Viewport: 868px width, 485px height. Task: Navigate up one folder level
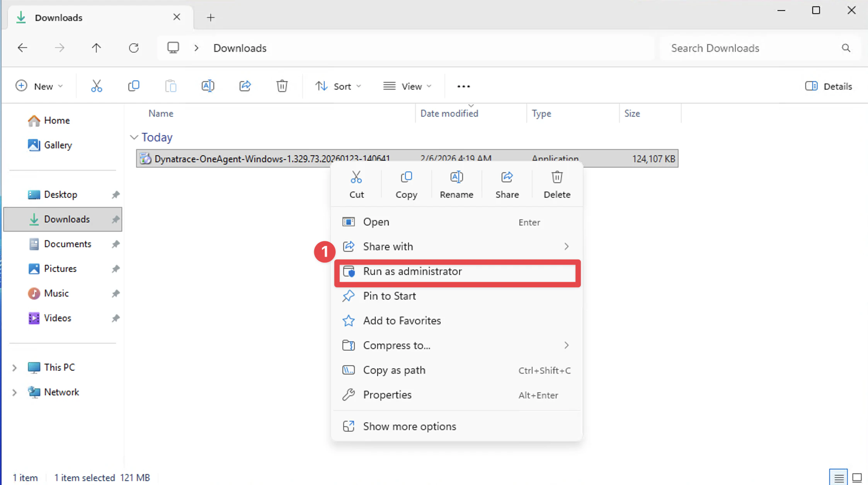click(x=96, y=48)
